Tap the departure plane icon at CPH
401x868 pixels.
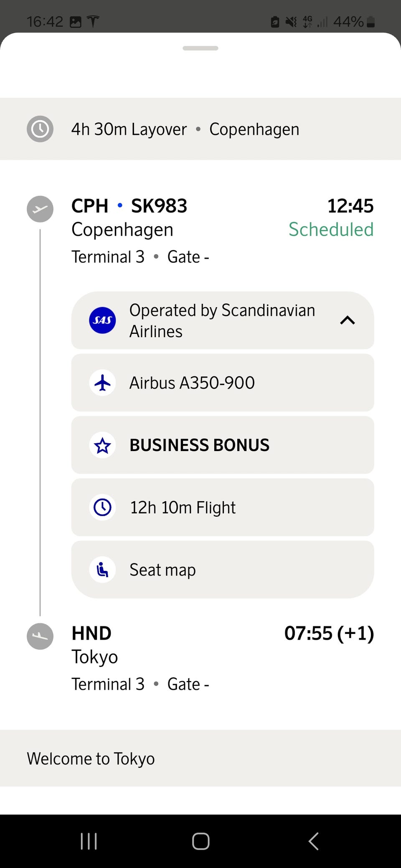(x=40, y=209)
